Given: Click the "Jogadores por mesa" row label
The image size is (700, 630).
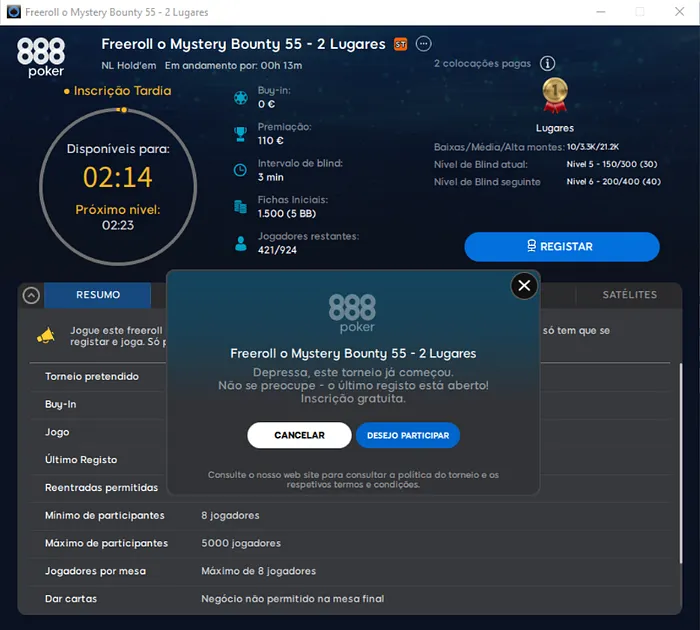Looking at the screenshot, I should (x=96, y=571).
